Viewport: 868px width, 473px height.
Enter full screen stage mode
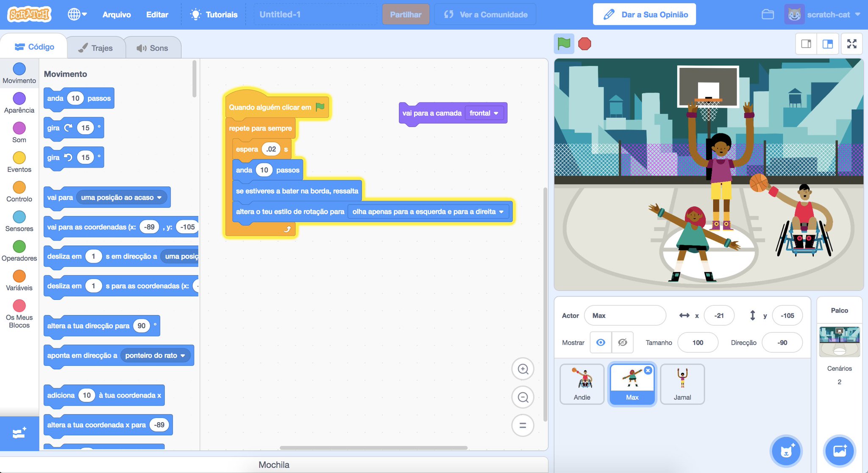[851, 44]
